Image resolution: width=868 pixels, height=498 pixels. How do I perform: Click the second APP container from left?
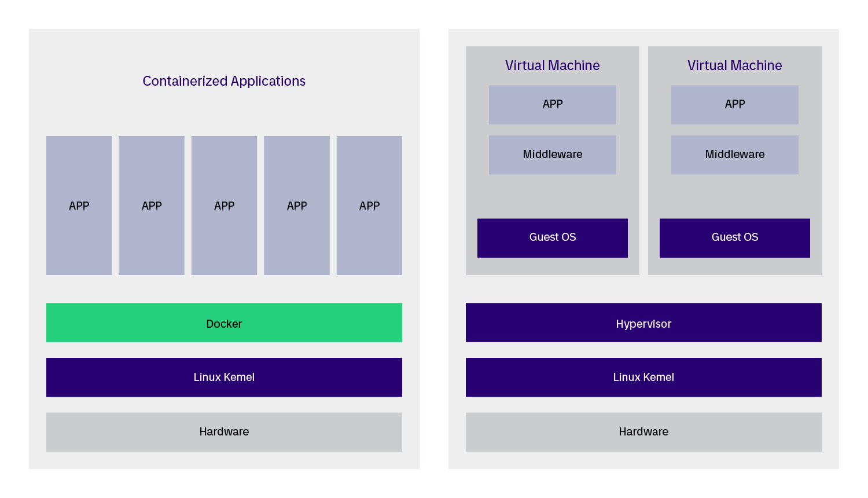point(152,206)
